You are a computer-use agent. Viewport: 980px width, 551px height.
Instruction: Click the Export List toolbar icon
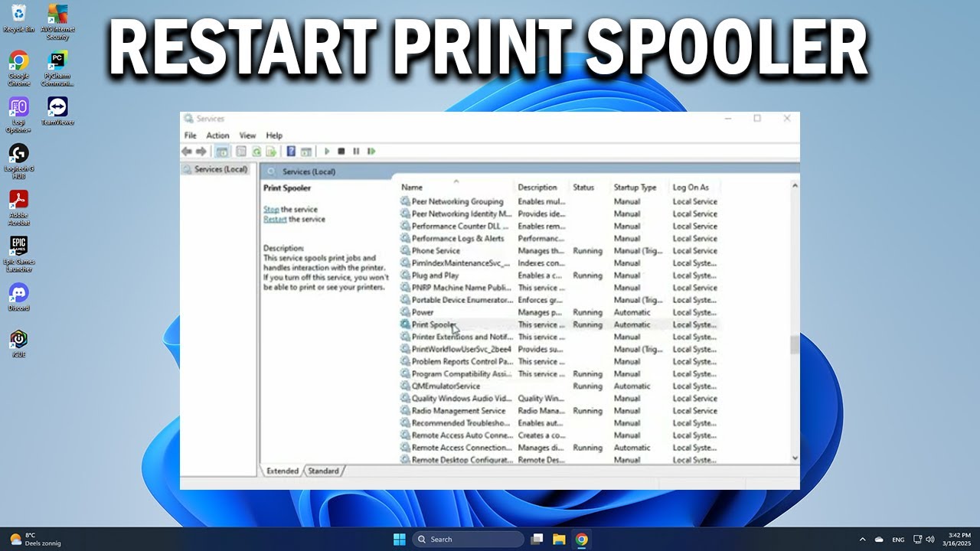click(x=270, y=152)
